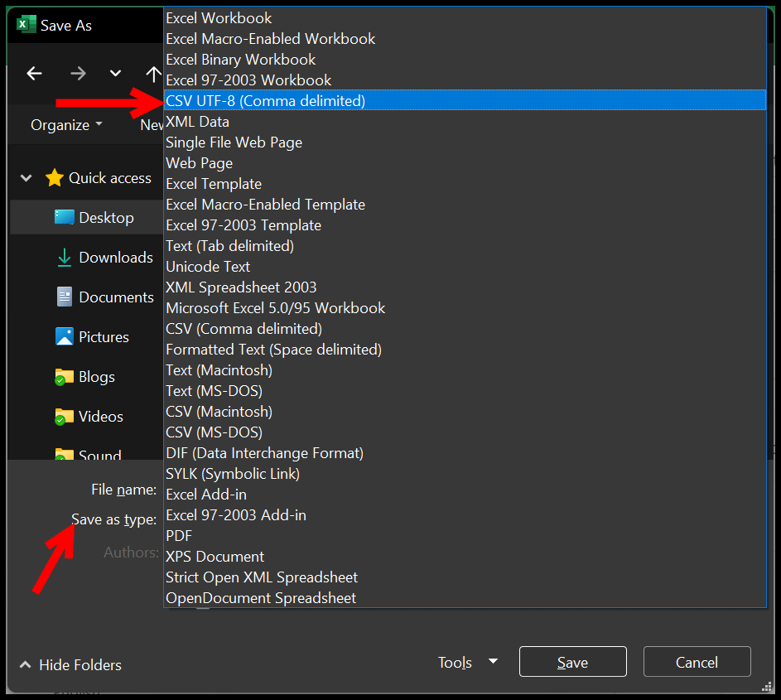Select Unicode Text format
The height and width of the screenshot is (700, 781).
[x=465, y=267]
